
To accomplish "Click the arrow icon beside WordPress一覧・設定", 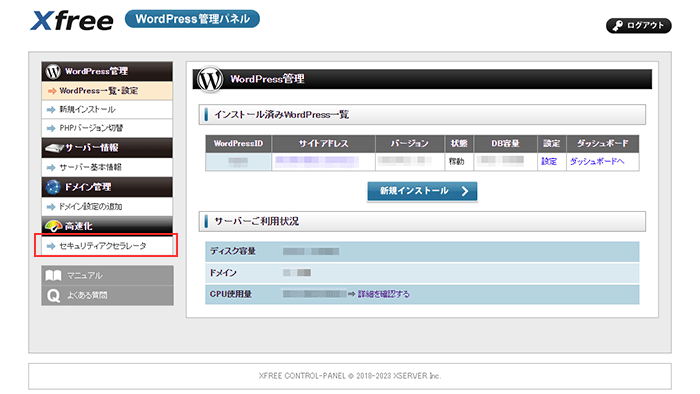I will coord(52,91).
